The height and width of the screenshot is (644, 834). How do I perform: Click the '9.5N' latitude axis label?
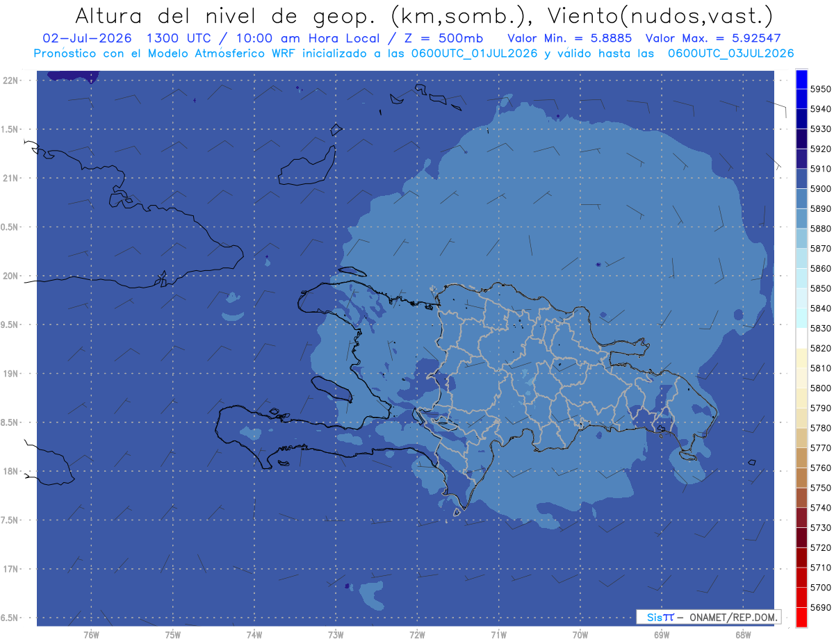tap(10, 324)
